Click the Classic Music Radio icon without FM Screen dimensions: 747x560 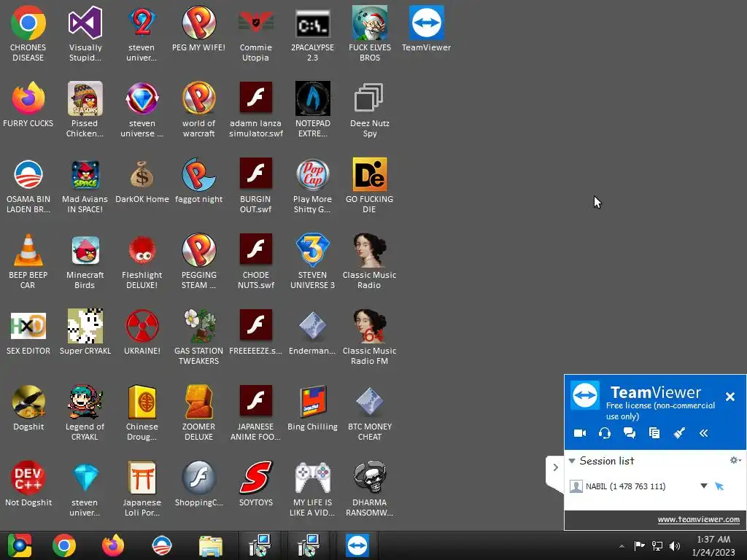[x=369, y=261]
